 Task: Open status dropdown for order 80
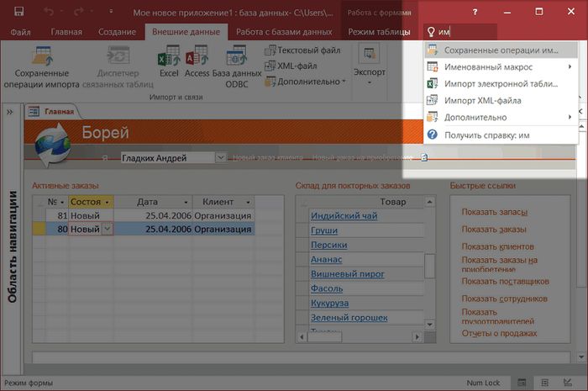coord(107,229)
